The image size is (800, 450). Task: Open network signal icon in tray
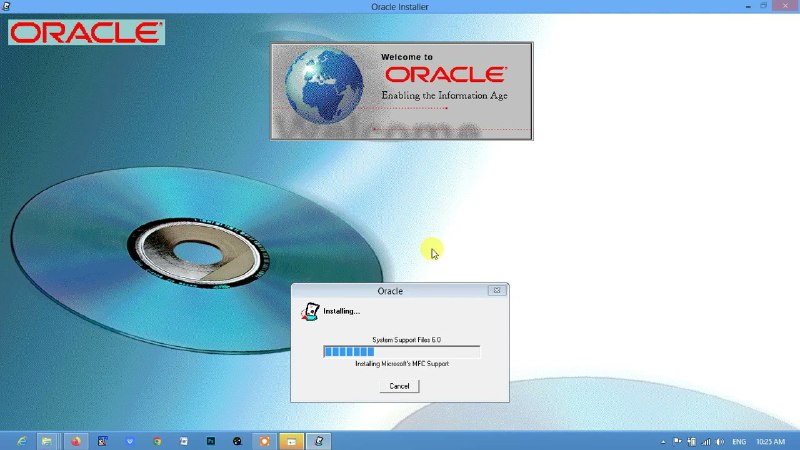[706, 442]
